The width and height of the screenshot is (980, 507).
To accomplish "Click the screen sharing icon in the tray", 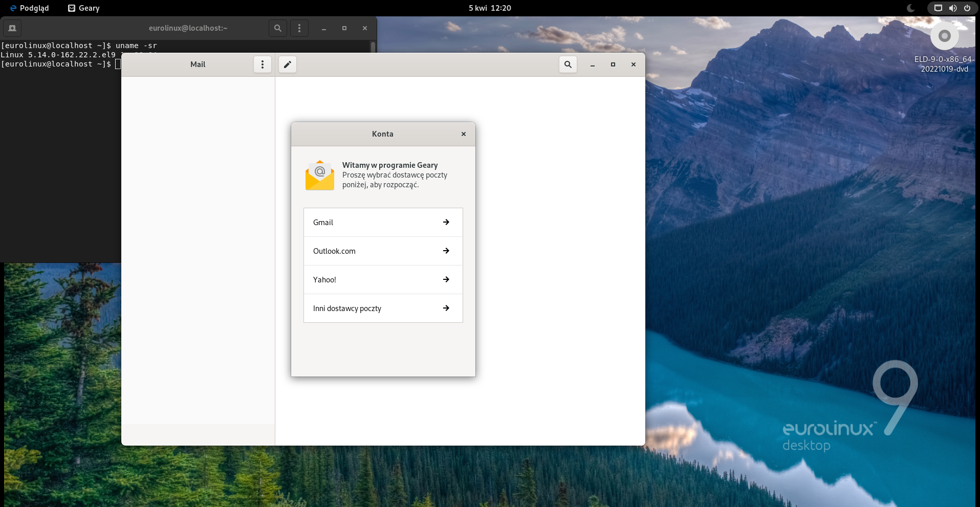I will tap(938, 8).
